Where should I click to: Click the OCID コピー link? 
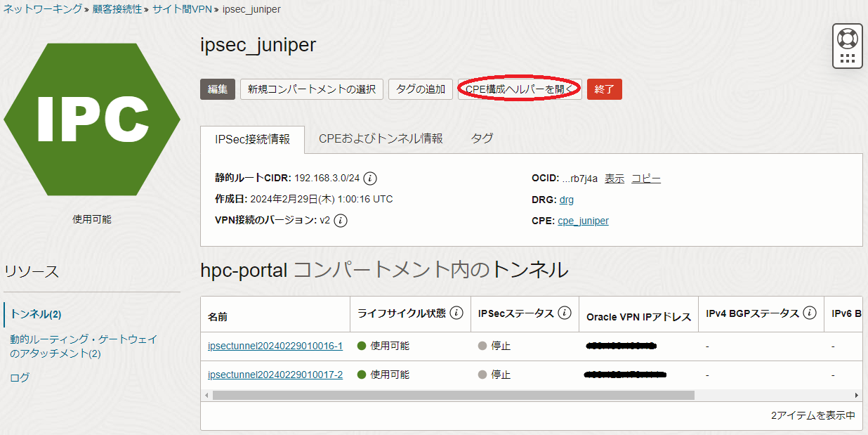[645, 178]
